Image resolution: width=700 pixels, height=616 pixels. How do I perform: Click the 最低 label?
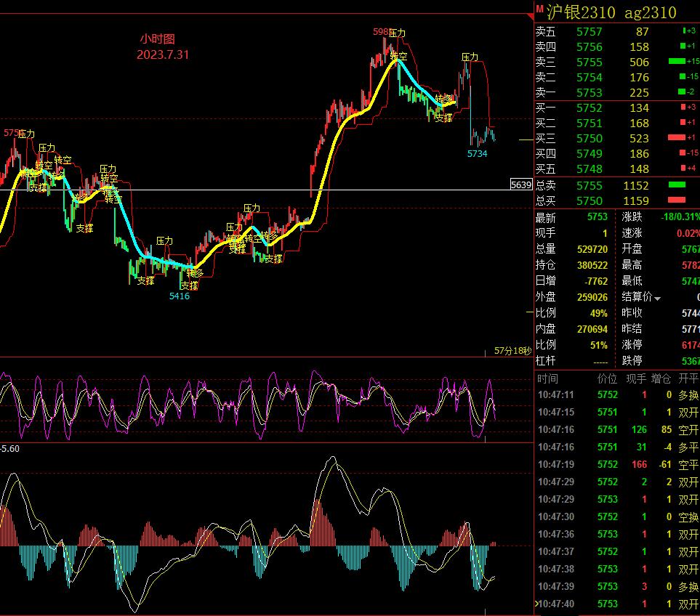[x=632, y=280]
